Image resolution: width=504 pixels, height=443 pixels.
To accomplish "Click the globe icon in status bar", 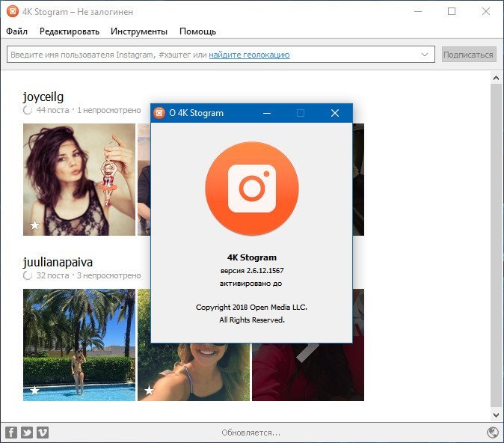I will [493, 433].
